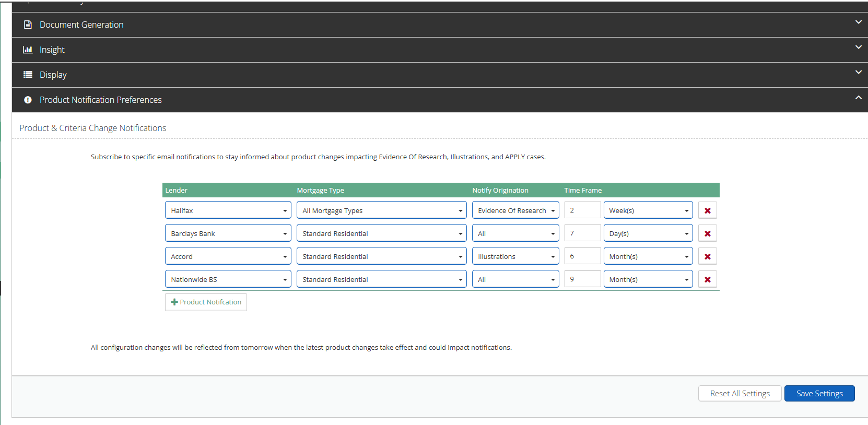
Task: Click the Halifax time frame number field
Action: point(582,210)
